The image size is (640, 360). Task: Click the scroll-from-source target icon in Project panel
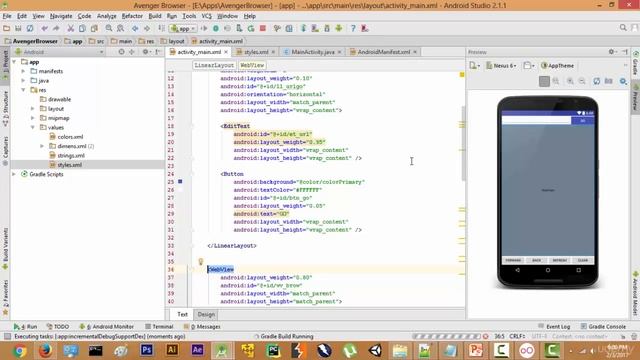(121, 52)
